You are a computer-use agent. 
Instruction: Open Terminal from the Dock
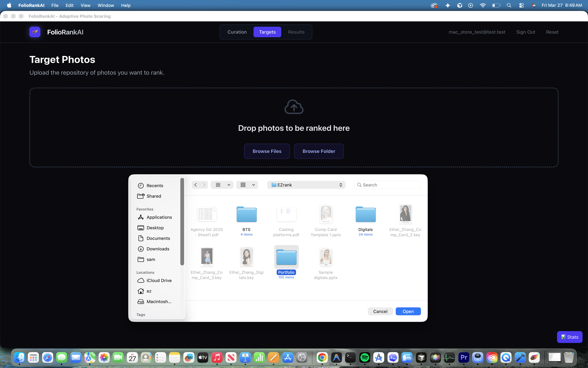(350, 357)
